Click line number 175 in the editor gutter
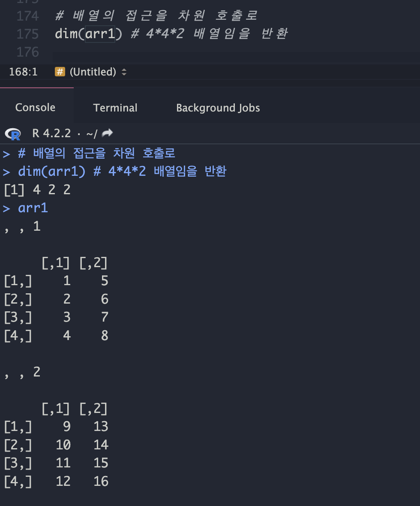The image size is (420, 506). (x=28, y=34)
